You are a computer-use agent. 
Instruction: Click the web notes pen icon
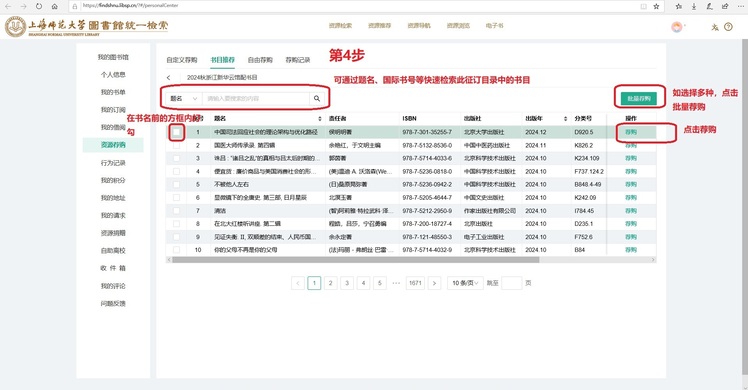click(x=710, y=6)
